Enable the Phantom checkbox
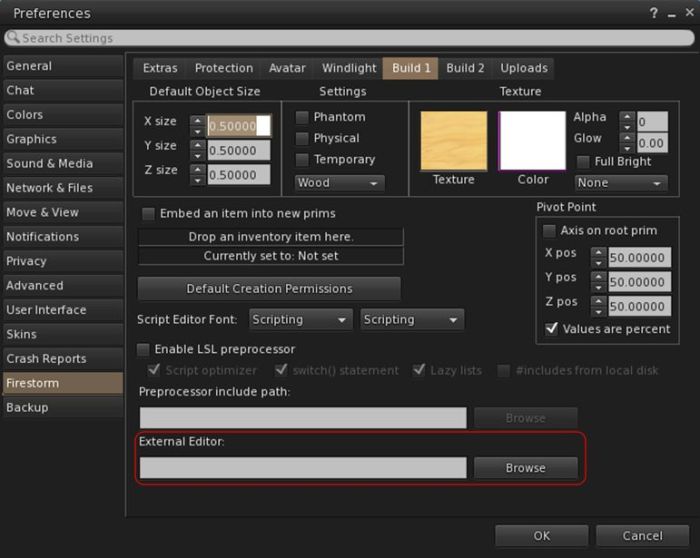This screenshot has width=700, height=558. tap(302, 118)
